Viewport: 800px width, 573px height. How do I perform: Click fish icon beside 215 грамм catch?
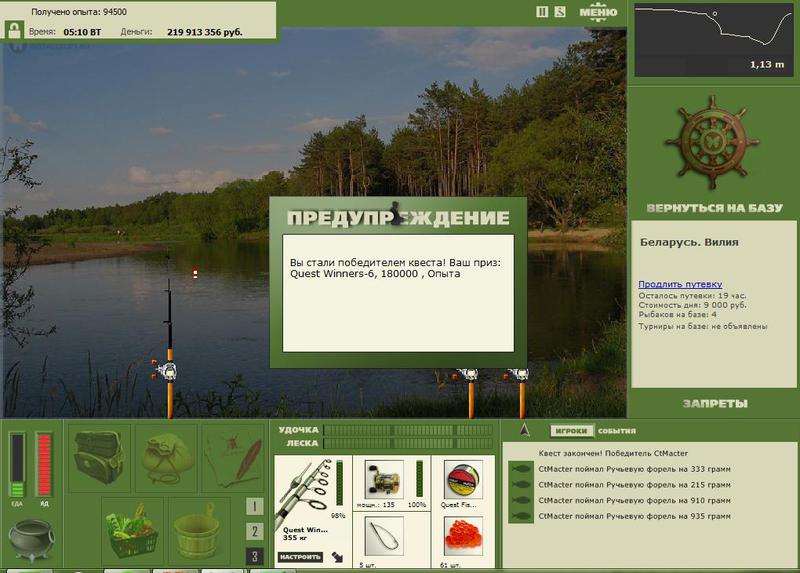tap(521, 485)
